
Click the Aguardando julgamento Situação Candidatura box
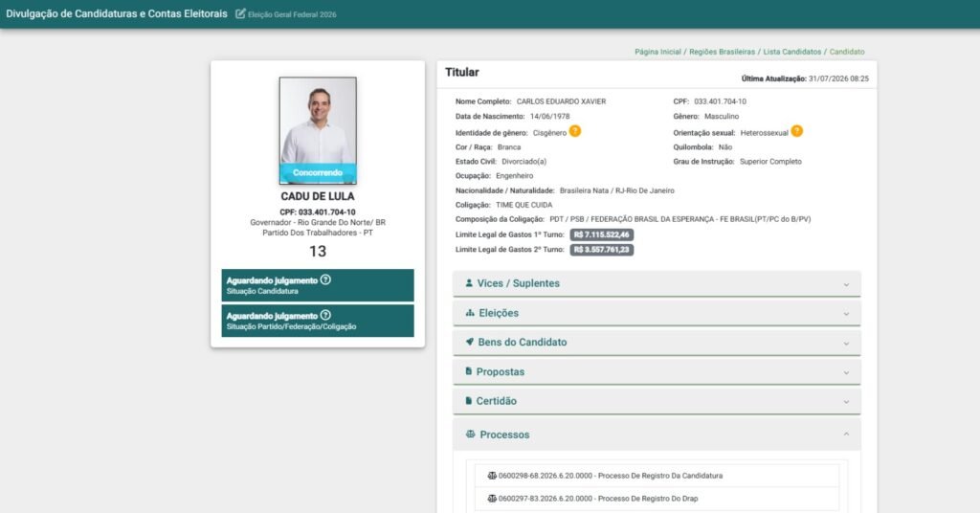point(318,285)
